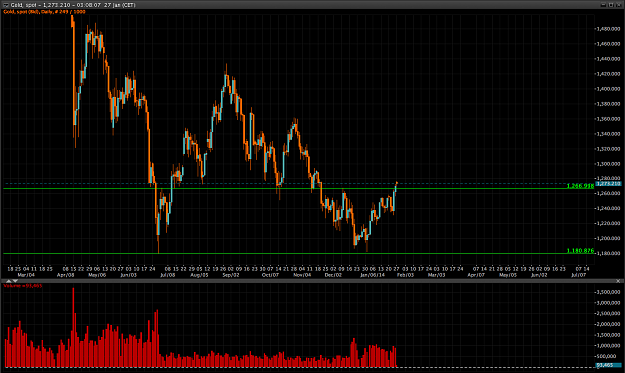Maximize the Gold spot chart window
Image resolution: width=625 pixels, height=373 pixels.
611,5
